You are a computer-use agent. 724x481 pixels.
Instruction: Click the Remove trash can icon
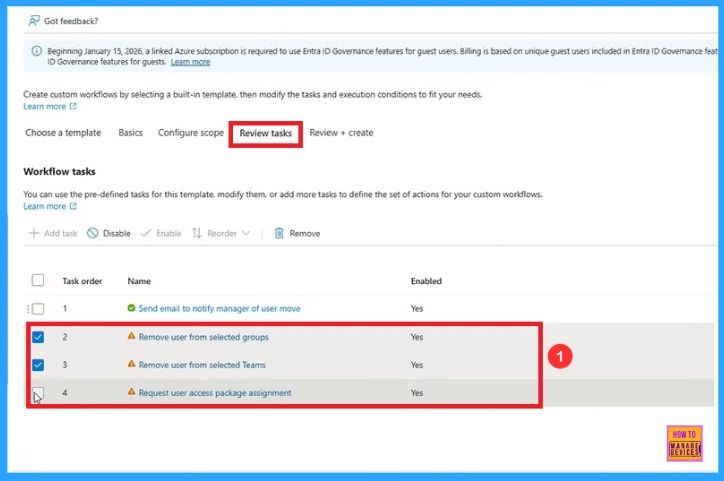[279, 233]
